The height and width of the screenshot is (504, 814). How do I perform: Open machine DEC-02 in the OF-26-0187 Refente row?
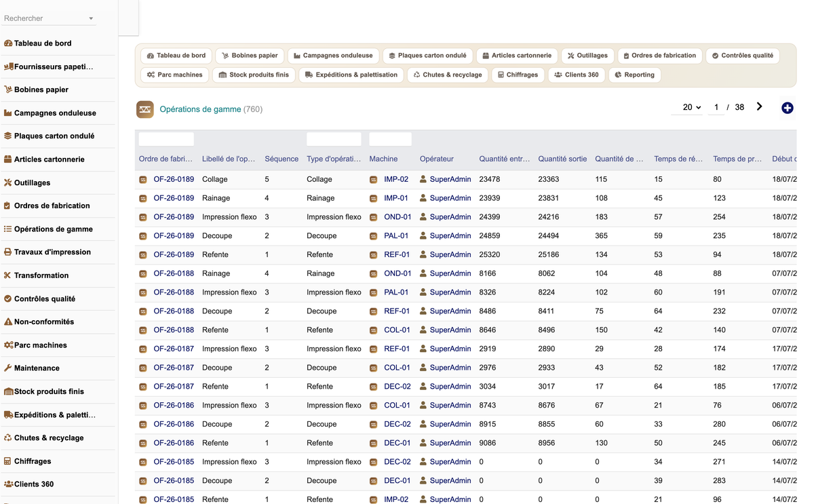tap(398, 386)
